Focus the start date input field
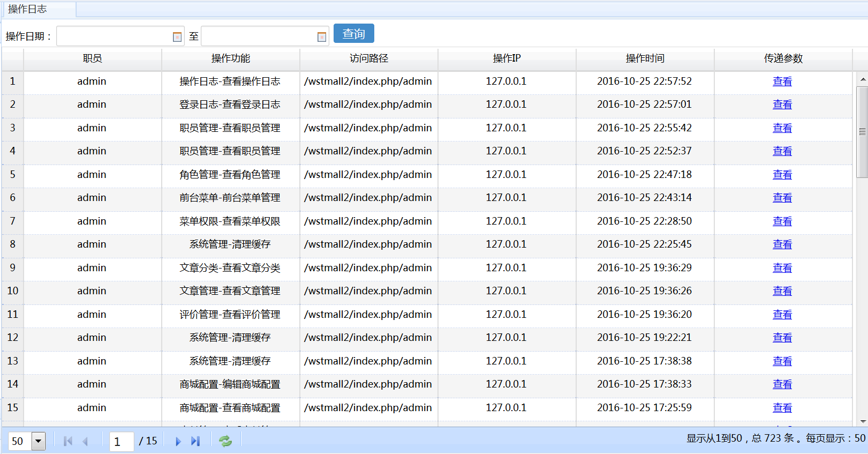Viewport: 868px width, 454px height. 120,36
